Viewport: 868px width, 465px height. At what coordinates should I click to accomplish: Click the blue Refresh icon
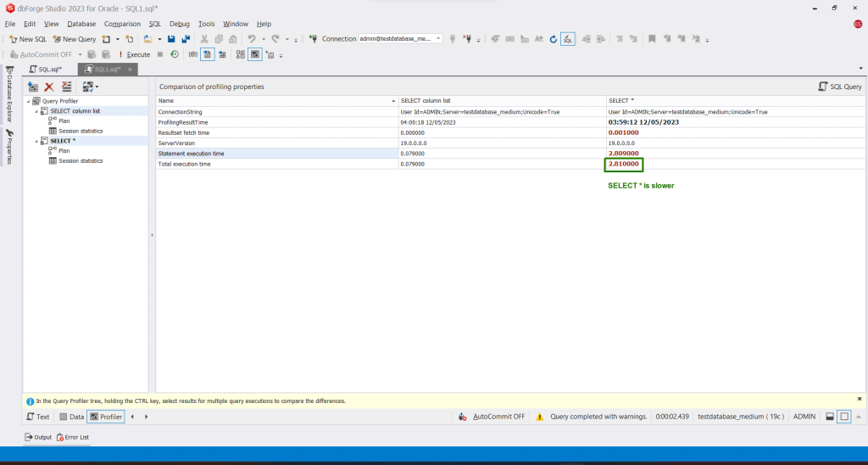point(553,39)
